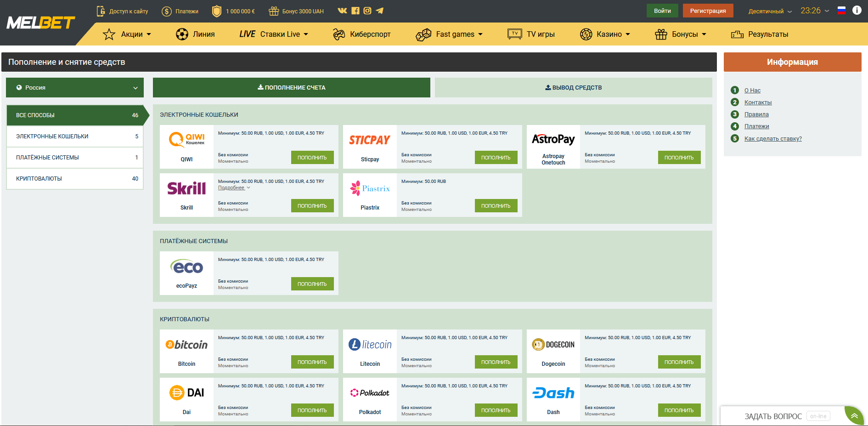Click the Dash logo
This screenshot has height=426, width=868.
pos(553,393)
